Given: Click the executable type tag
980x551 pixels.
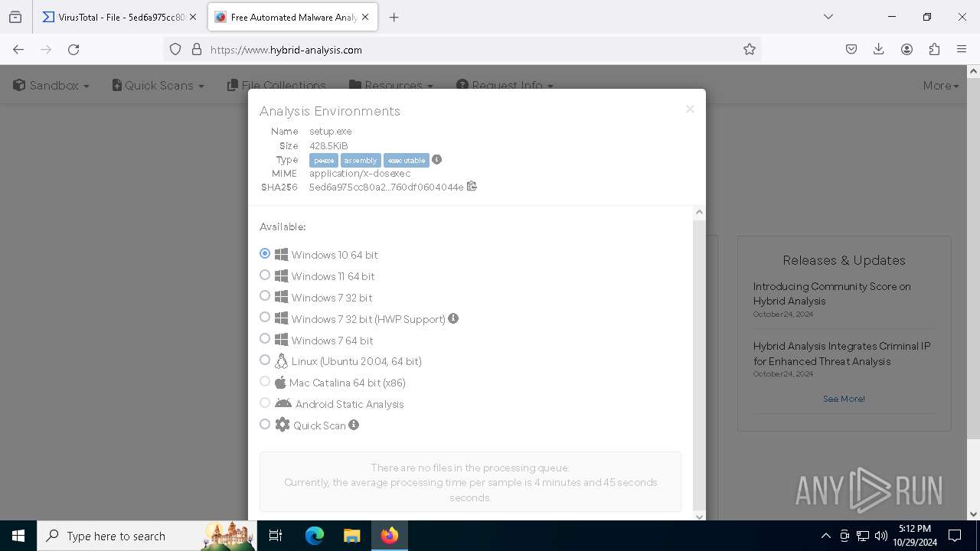Looking at the screenshot, I should point(407,160).
